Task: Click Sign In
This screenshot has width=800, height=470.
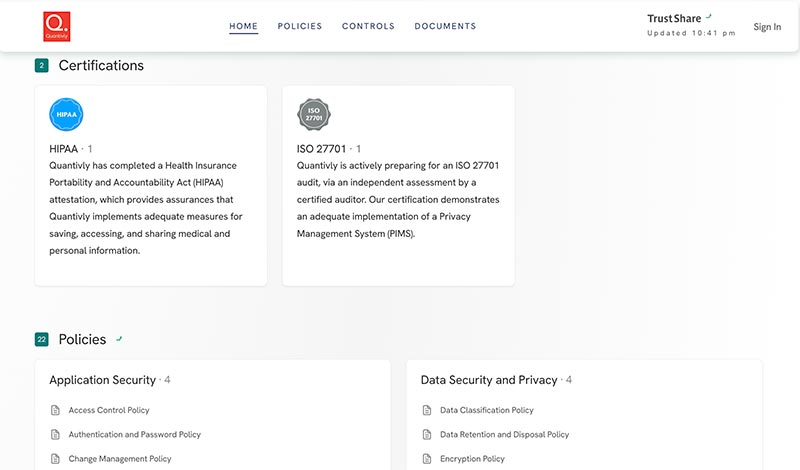Action: pyautogui.click(x=767, y=27)
